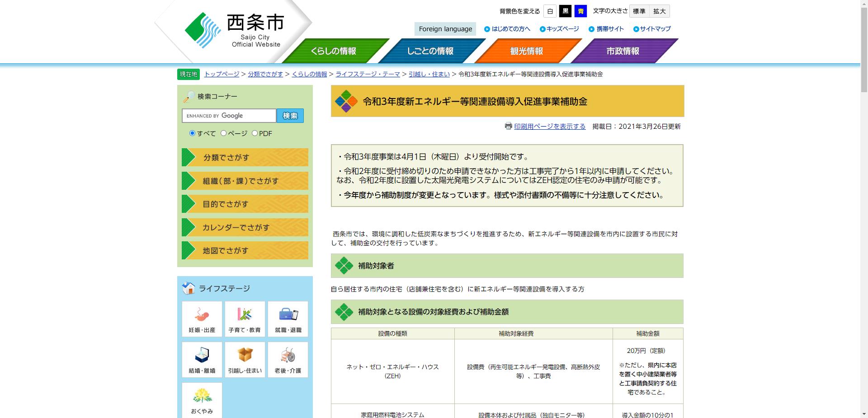This screenshot has height=418, width=868.
Task: Open the 引越し・住まい box icon
Action: click(245, 359)
